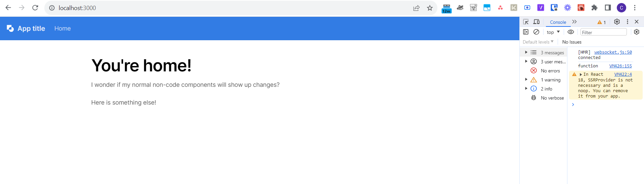
Task: Open the console settings gear by the Filter box
Action: point(637,32)
